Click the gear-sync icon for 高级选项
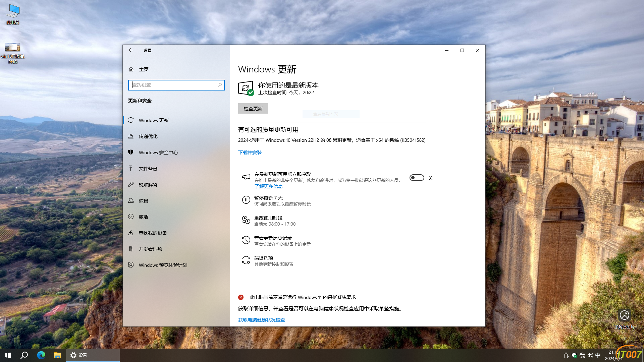The height and width of the screenshot is (362, 644). point(246,260)
